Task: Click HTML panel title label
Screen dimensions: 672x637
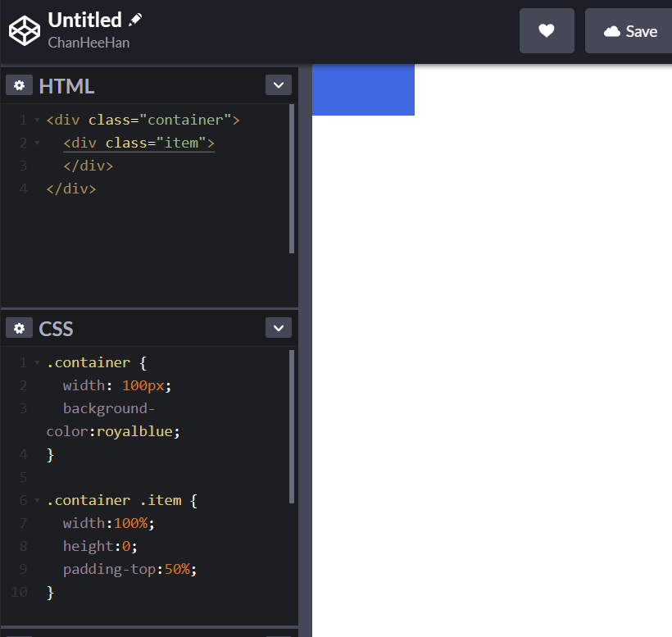Action: pos(66,86)
